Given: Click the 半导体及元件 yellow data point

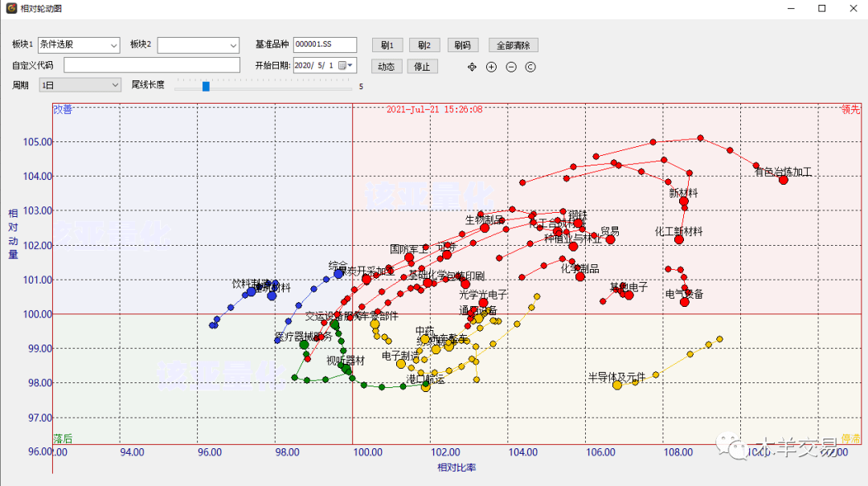Looking at the screenshot, I should click(617, 385).
